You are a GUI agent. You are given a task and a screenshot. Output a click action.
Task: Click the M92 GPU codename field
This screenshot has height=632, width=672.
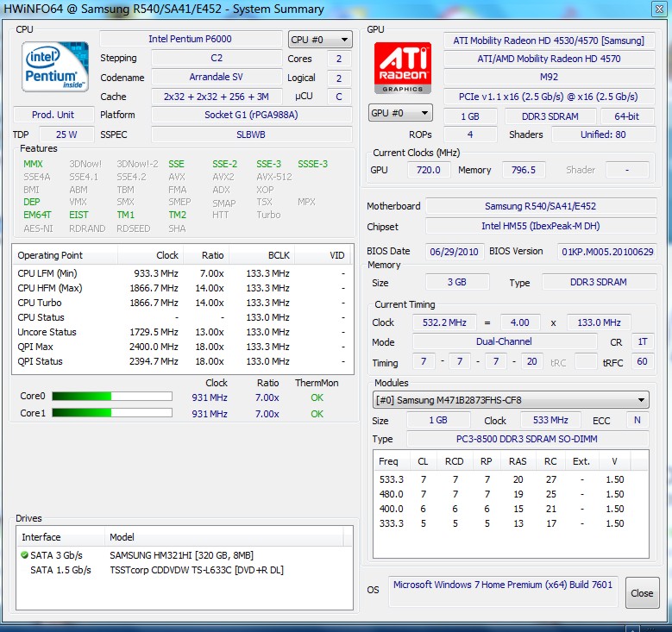coord(549,77)
